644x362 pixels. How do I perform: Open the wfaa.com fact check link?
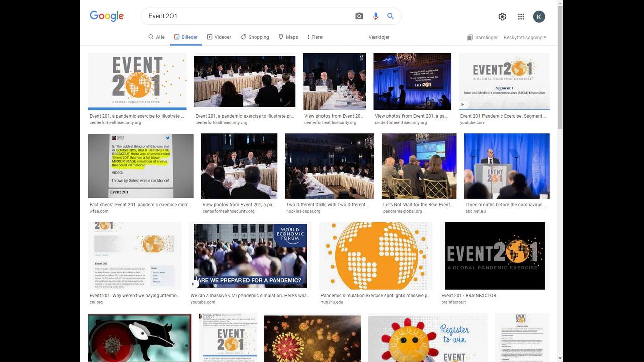coord(139,205)
